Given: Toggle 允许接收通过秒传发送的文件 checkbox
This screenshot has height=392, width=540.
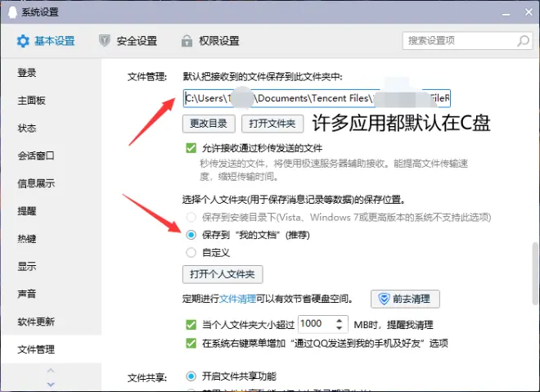Looking at the screenshot, I should pyautogui.click(x=191, y=148).
